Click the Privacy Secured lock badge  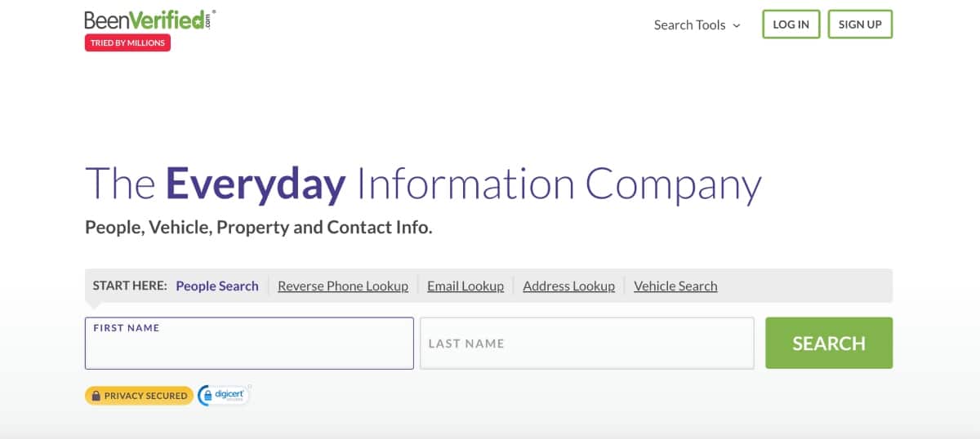(x=139, y=396)
